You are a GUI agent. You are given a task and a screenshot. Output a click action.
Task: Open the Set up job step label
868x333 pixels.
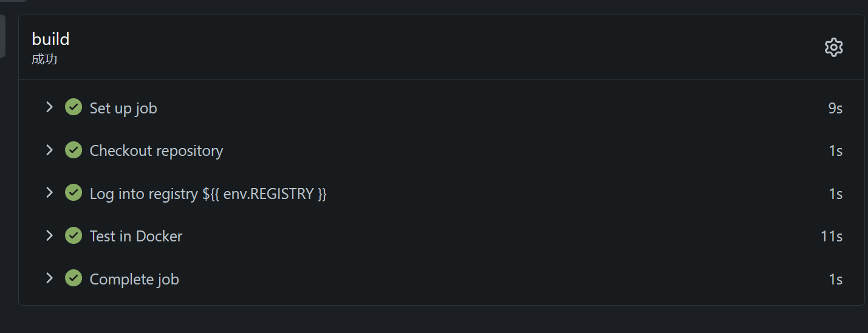tap(123, 108)
